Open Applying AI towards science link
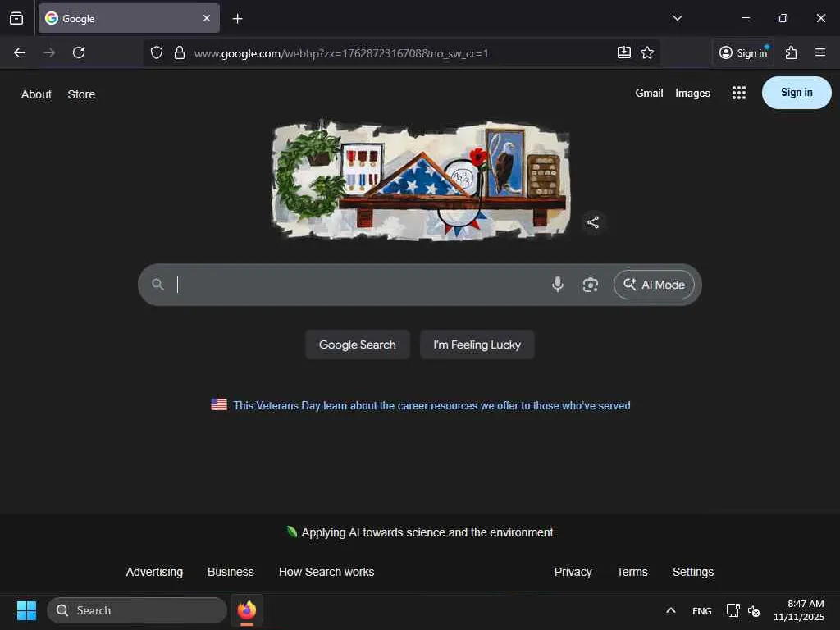 427,532
